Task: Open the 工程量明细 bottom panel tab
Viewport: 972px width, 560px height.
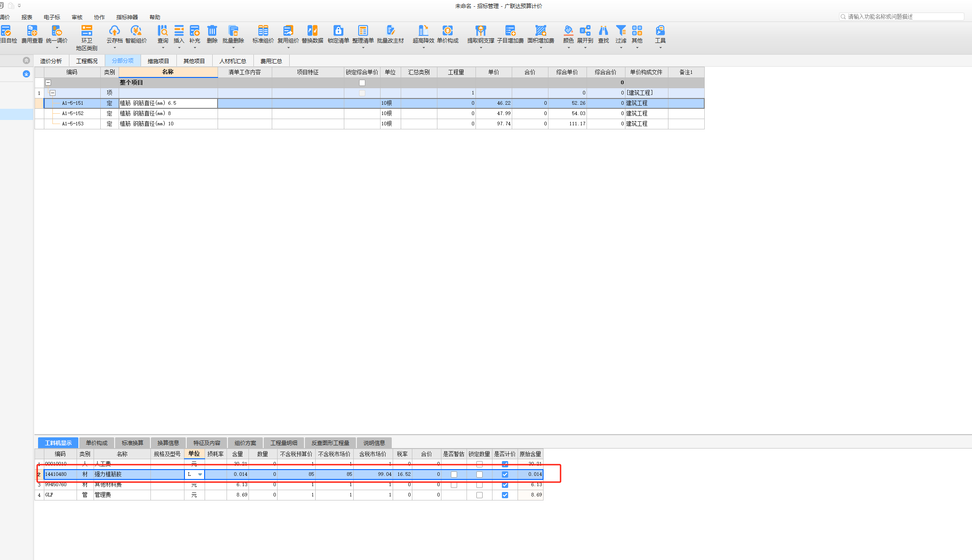Action: (284, 443)
